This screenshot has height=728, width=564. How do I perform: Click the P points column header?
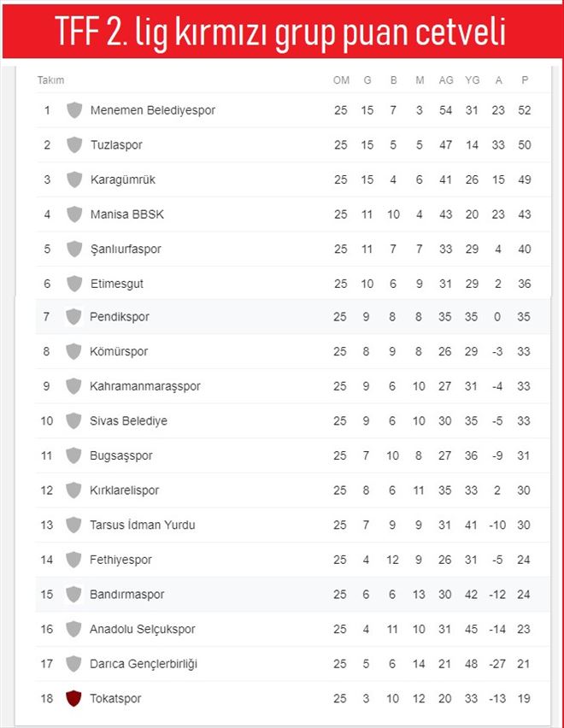(x=524, y=80)
